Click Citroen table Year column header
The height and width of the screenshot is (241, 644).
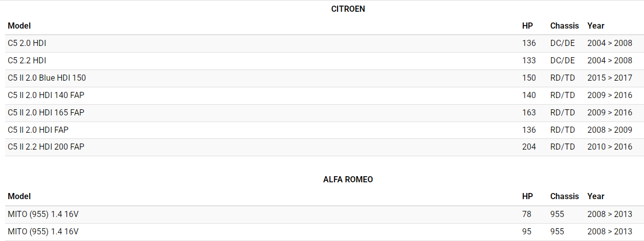coord(595,26)
